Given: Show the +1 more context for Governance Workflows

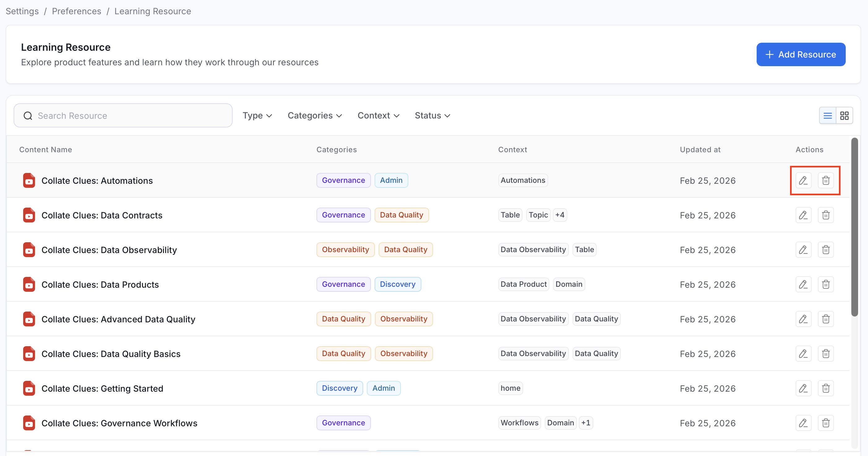Looking at the screenshot, I should pyautogui.click(x=586, y=423).
